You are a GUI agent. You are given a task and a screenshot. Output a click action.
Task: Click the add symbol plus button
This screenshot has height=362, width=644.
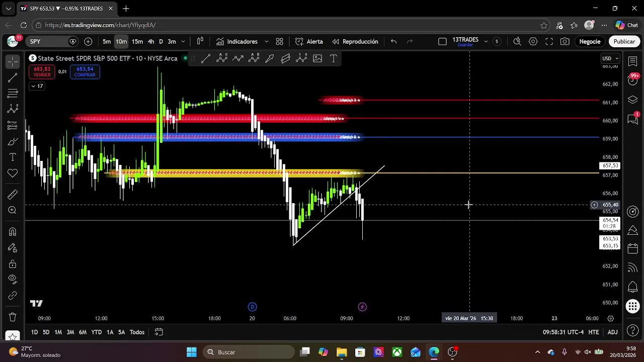tap(88, 42)
